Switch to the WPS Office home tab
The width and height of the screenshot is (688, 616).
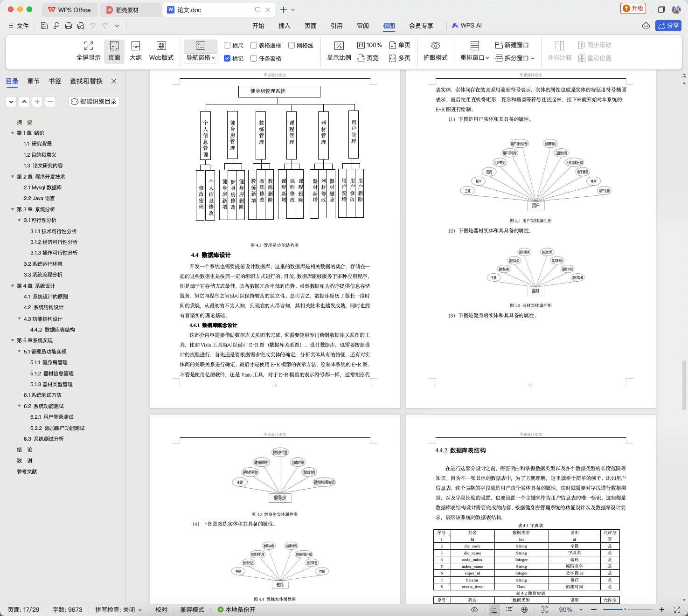click(x=70, y=10)
